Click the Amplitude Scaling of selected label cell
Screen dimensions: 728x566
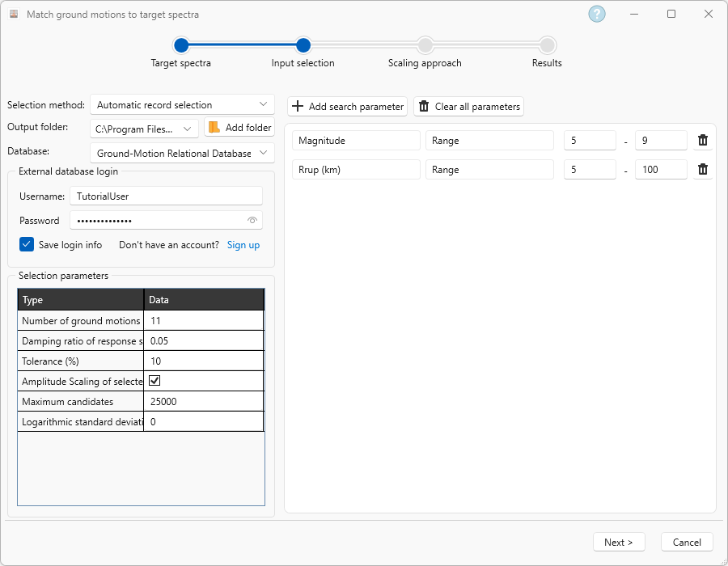tap(81, 382)
